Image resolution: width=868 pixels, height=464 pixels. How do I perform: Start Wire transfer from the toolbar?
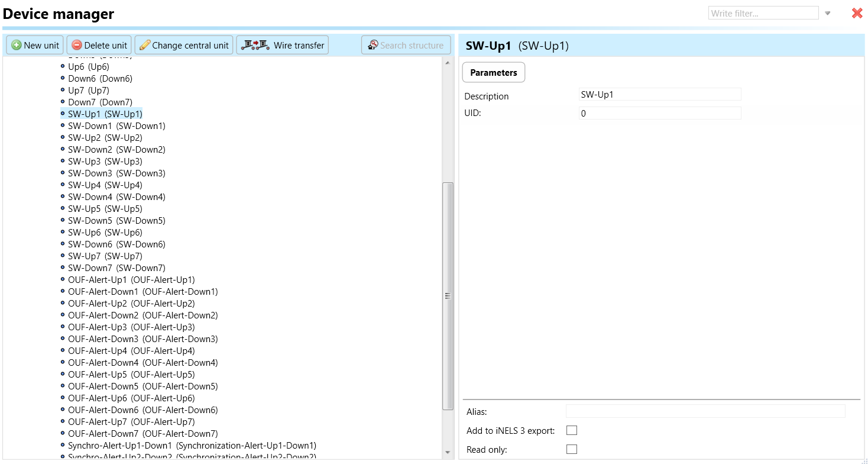point(283,46)
